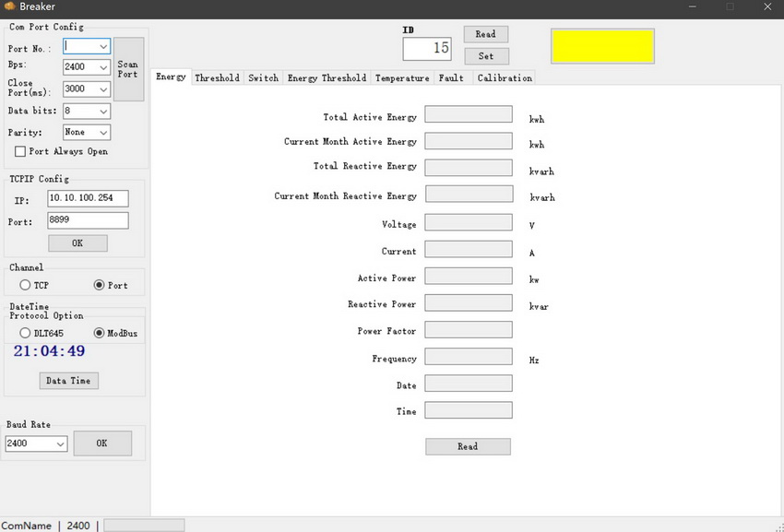Select the ModBus protocol radio button
This screenshot has width=784, height=532.
point(100,333)
